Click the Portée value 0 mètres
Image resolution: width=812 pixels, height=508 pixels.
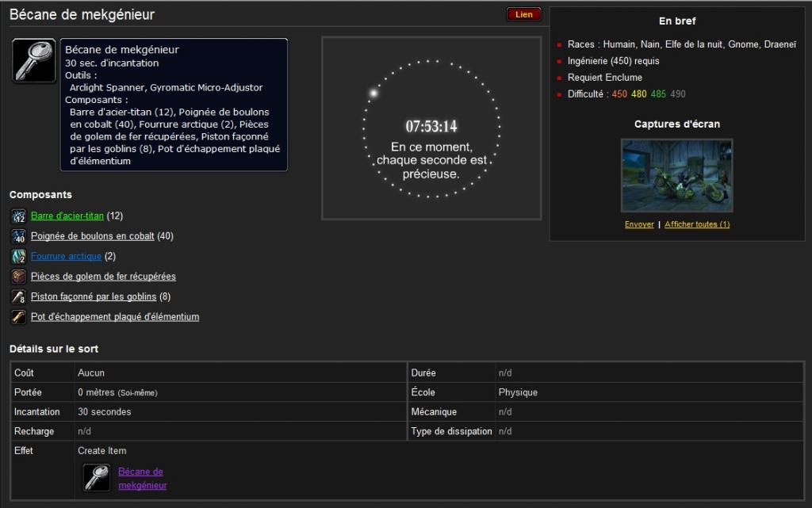117,392
